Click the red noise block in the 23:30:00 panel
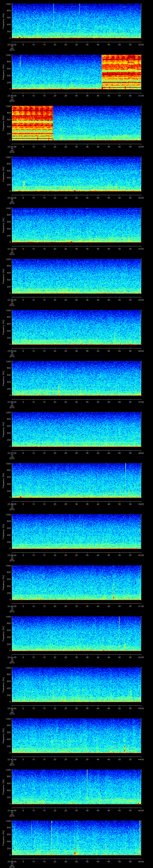The image size is (153, 868). click(121, 72)
